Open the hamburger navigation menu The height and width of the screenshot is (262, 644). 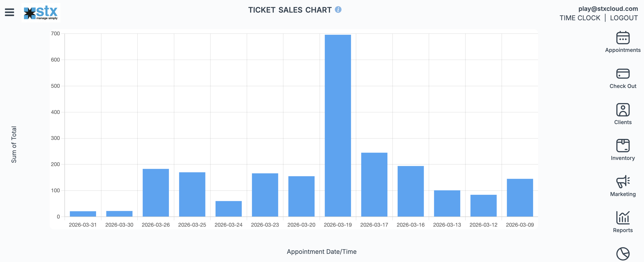point(9,12)
